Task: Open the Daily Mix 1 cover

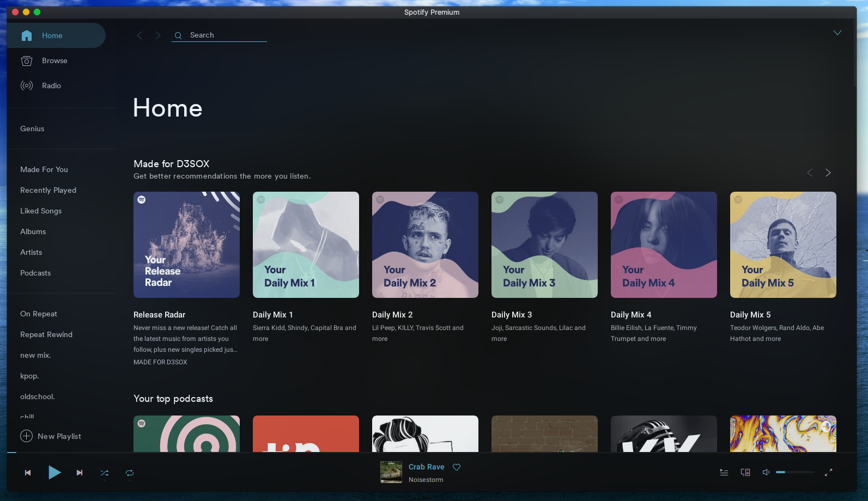Action: pos(306,245)
